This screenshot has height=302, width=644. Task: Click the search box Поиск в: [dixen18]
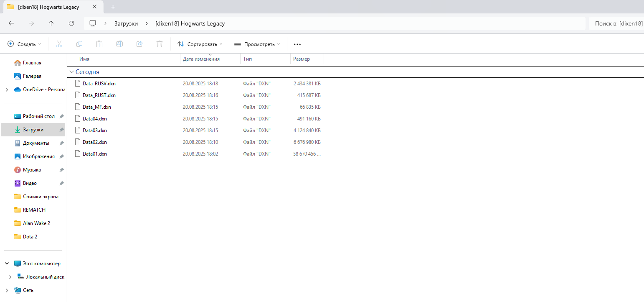click(616, 23)
